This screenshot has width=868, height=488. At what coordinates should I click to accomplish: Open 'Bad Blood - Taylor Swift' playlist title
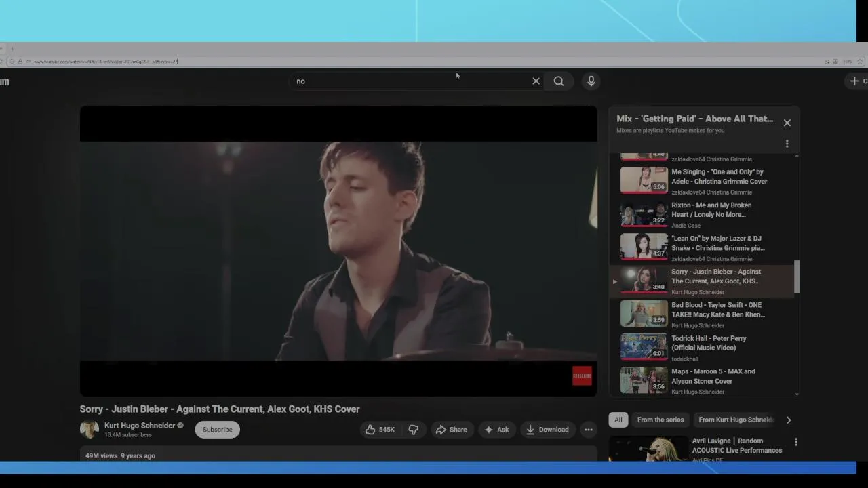click(718, 310)
